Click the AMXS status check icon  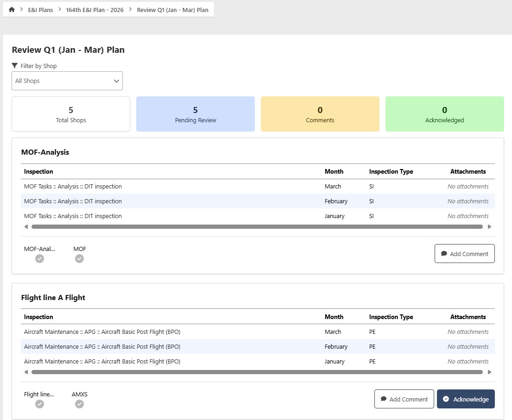[80, 404]
